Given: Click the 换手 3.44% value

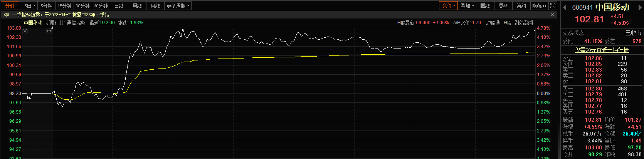Looking at the screenshot, I should coord(594,141).
